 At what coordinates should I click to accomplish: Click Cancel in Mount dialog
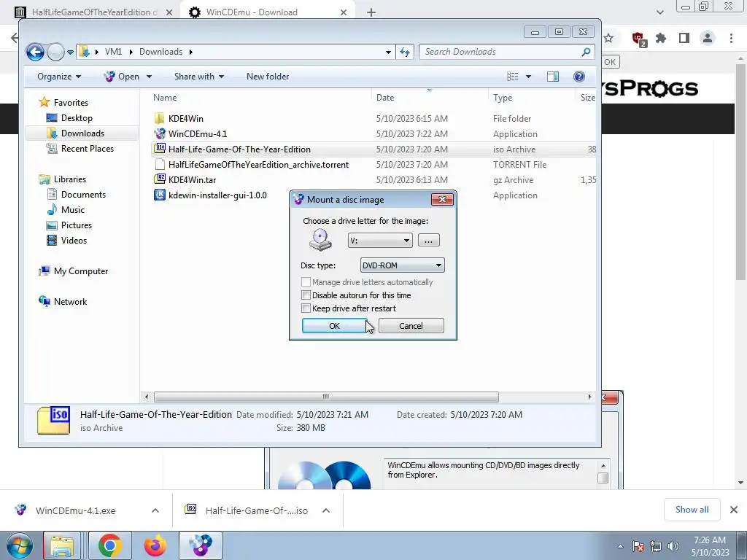pyautogui.click(x=411, y=326)
